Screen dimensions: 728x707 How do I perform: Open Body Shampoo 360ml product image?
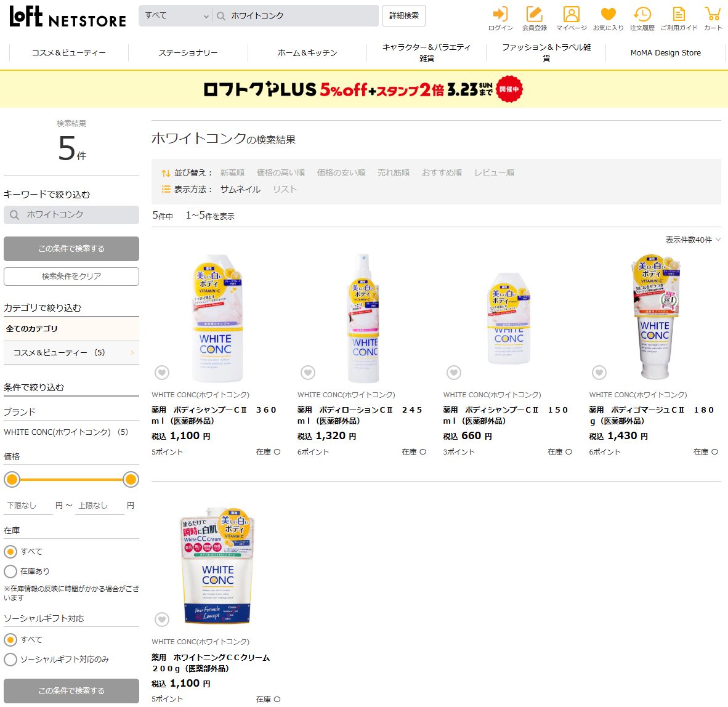217,318
